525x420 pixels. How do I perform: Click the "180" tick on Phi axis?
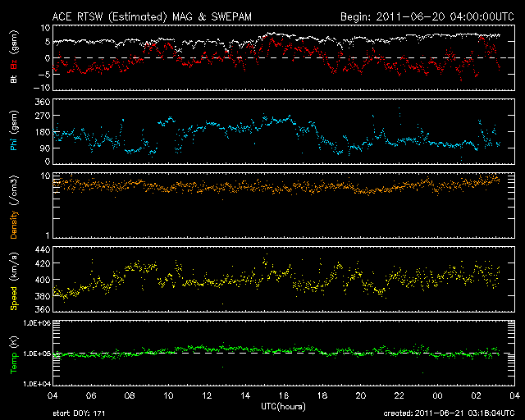point(43,132)
